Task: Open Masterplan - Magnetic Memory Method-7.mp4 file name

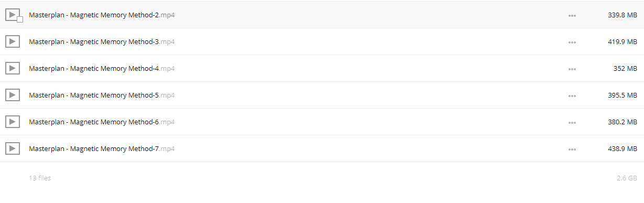Action: 102,149
